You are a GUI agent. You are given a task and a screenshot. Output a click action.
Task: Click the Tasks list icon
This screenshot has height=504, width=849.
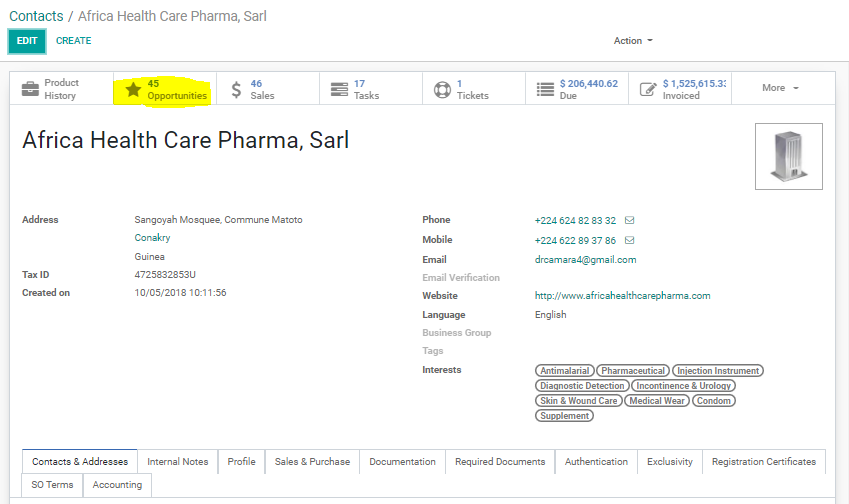coord(339,89)
